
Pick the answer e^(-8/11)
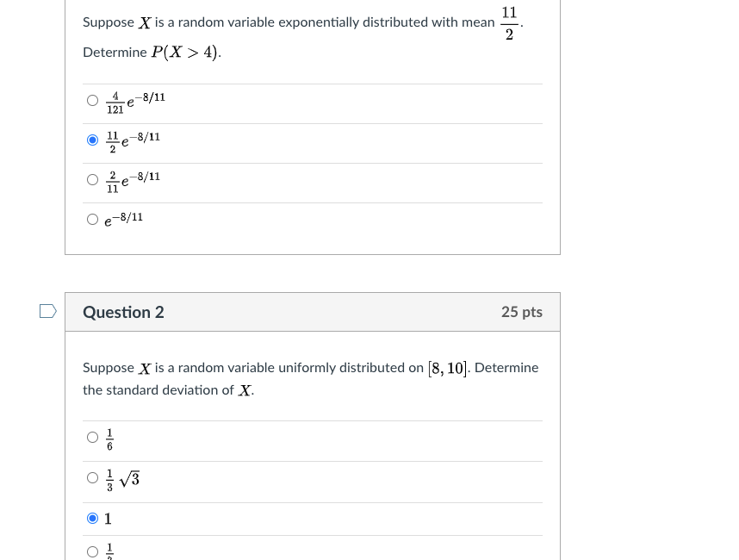pos(92,219)
